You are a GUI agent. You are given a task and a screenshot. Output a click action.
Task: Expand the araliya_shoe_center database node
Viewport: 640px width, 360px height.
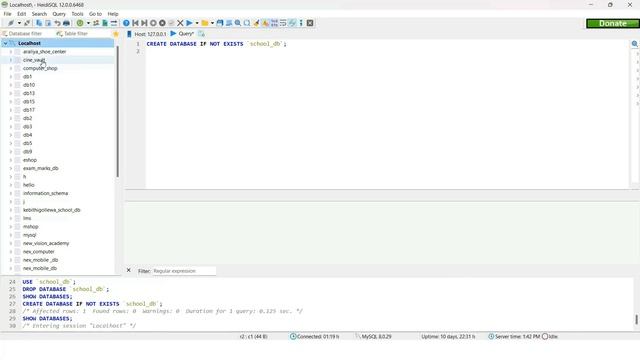tap(11, 52)
